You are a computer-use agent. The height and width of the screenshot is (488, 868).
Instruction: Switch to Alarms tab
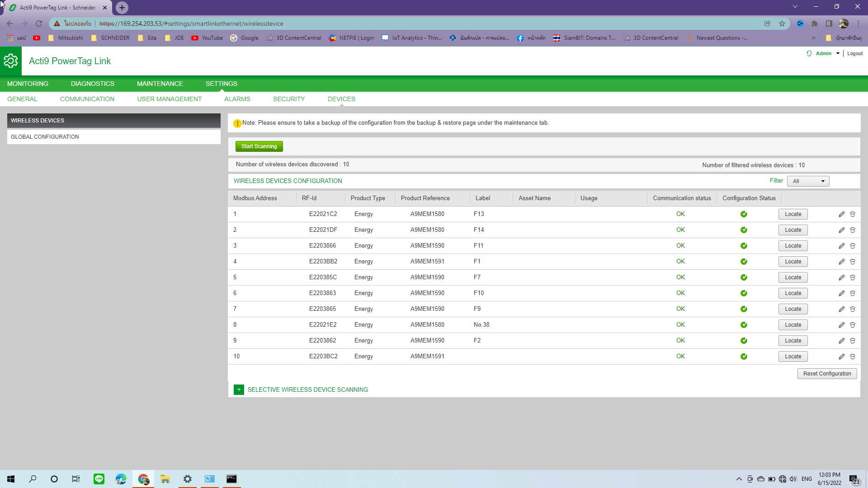coord(237,99)
